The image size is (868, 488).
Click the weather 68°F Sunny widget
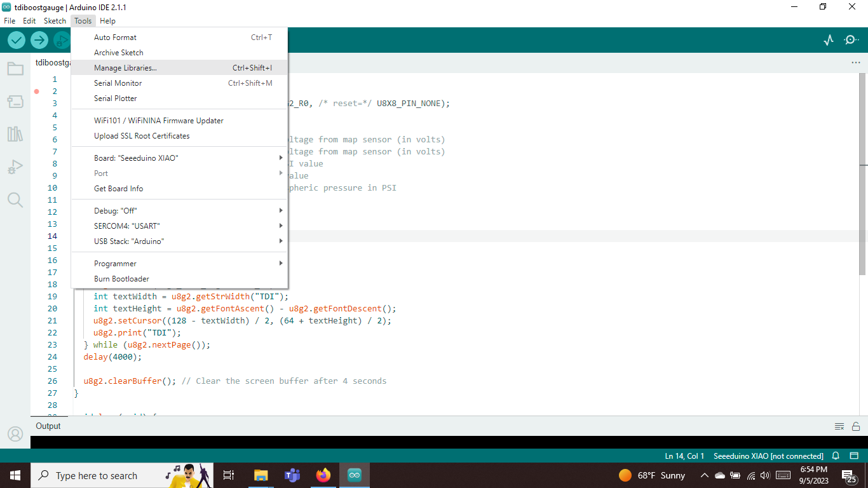[653, 475]
